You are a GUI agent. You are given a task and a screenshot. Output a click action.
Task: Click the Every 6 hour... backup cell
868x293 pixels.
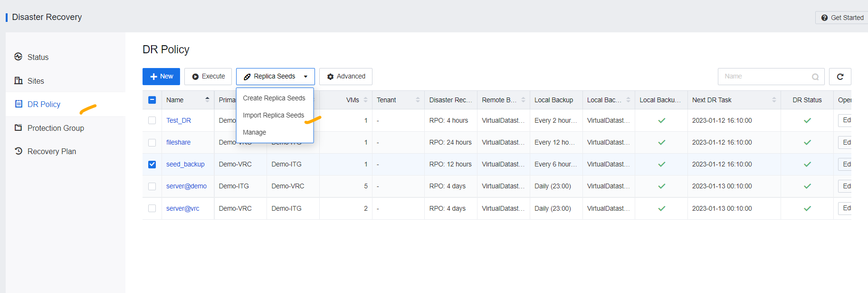[x=556, y=164]
